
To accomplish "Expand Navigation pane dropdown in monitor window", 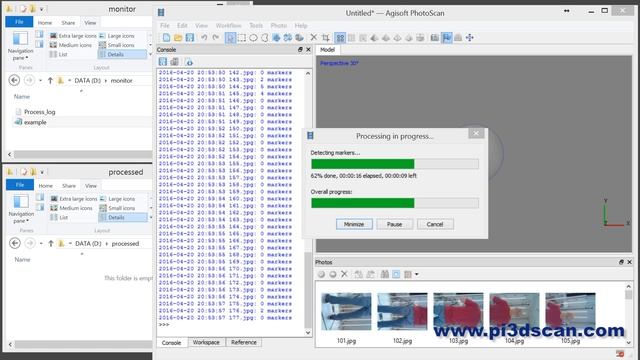I will pos(20,54).
